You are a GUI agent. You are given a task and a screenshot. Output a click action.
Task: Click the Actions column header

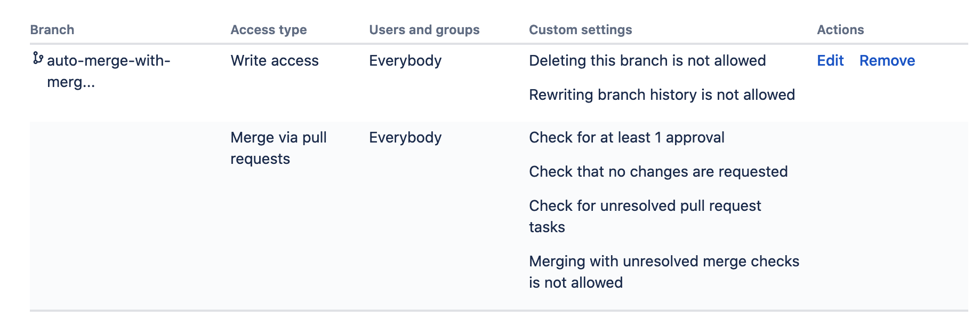click(840, 29)
